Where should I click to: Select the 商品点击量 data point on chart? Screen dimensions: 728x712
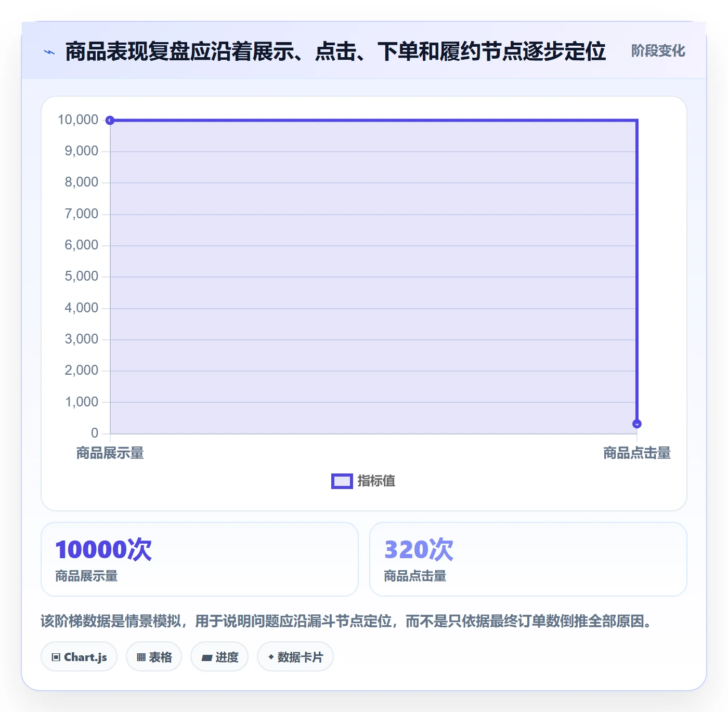click(x=637, y=424)
